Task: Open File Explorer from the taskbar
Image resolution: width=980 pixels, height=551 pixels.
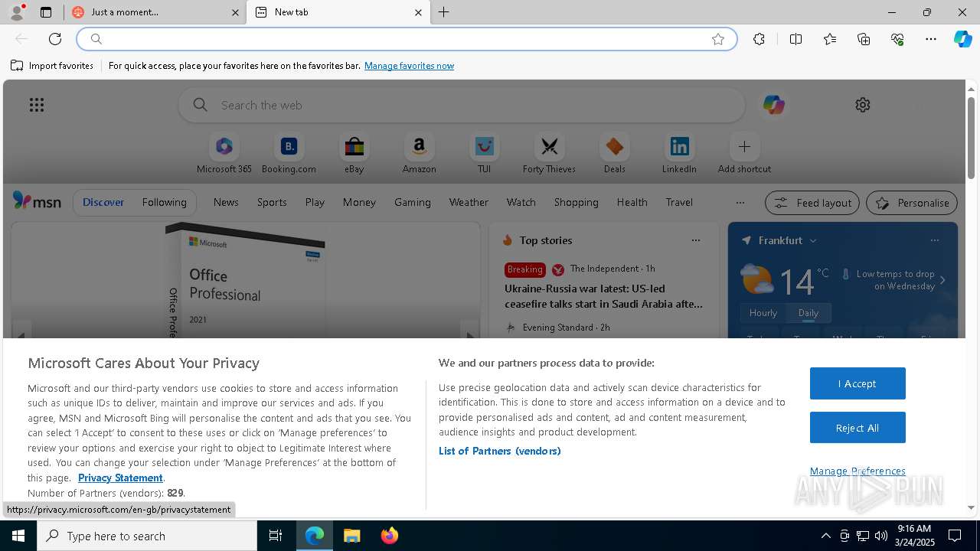Action: [351, 536]
